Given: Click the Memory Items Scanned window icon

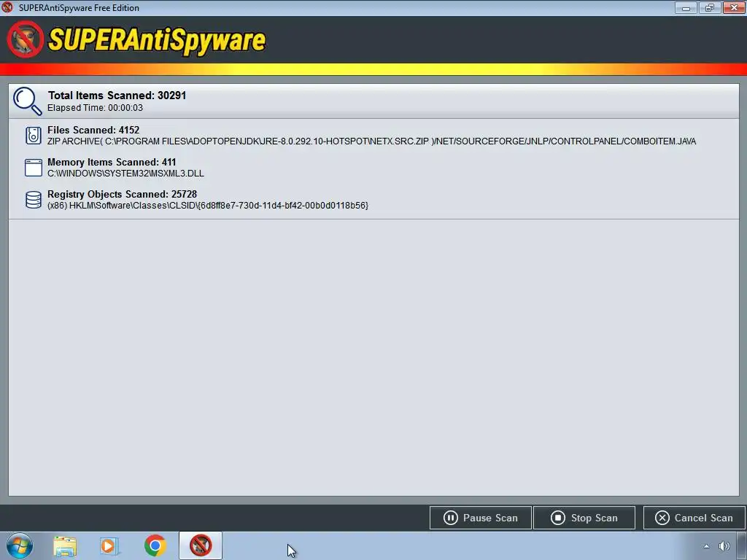Looking at the screenshot, I should click(x=34, y=168).
